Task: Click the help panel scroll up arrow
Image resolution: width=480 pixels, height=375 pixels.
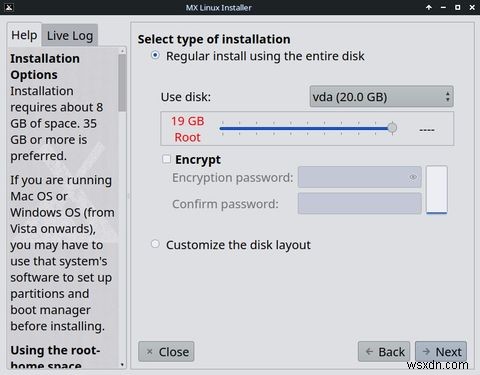Action: [x=122, y=51]
